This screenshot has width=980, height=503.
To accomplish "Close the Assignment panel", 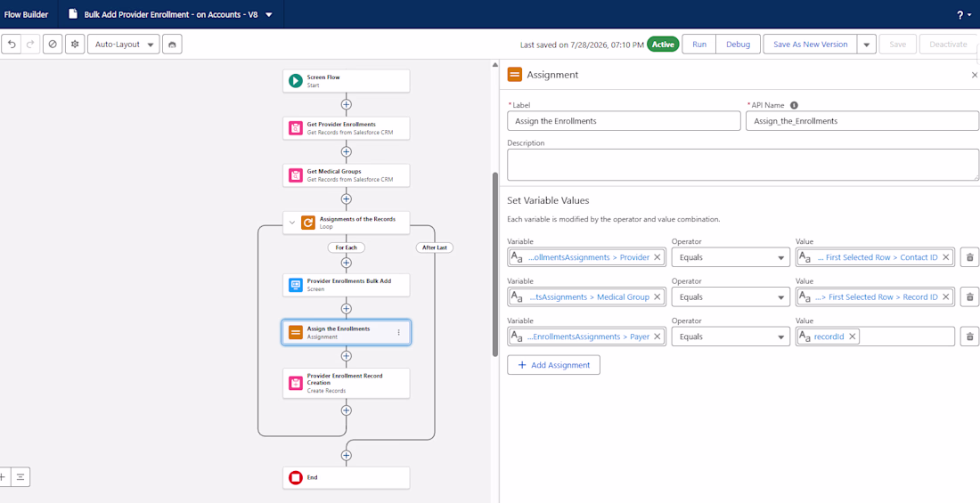I will coord(974,75).
